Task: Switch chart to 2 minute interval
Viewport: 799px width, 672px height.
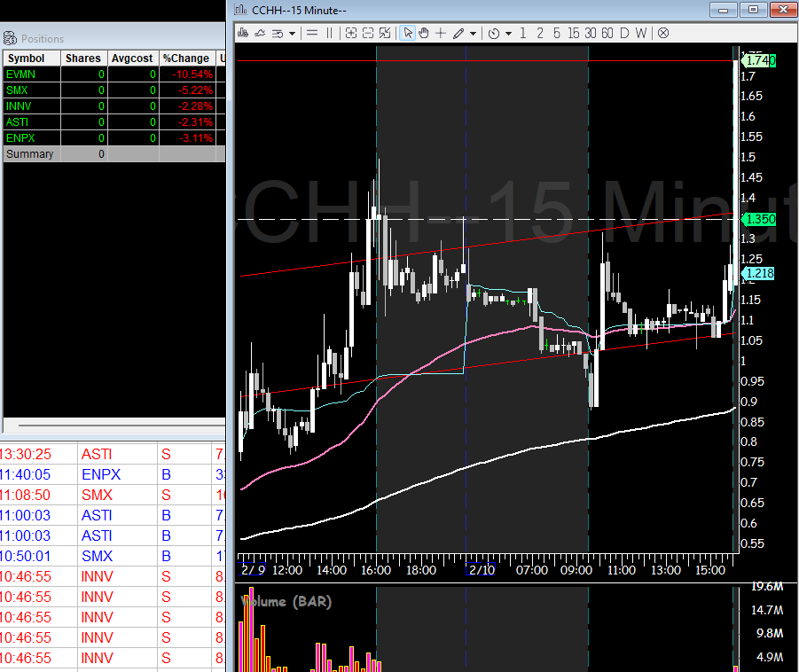Action: 540,33
